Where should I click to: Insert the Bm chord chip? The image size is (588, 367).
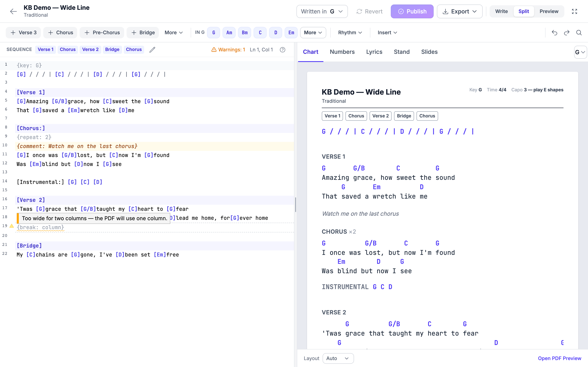244,33
